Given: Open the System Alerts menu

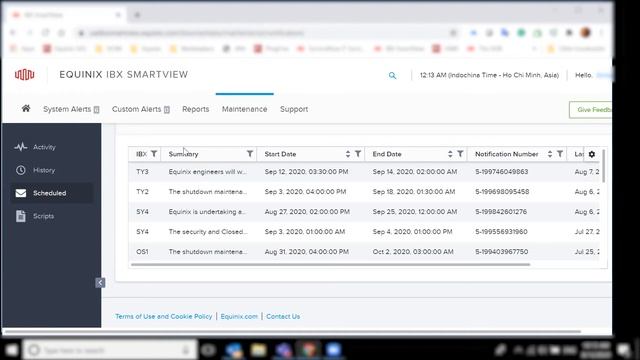Looking at the screenshot, I should [x=71, y=109].
